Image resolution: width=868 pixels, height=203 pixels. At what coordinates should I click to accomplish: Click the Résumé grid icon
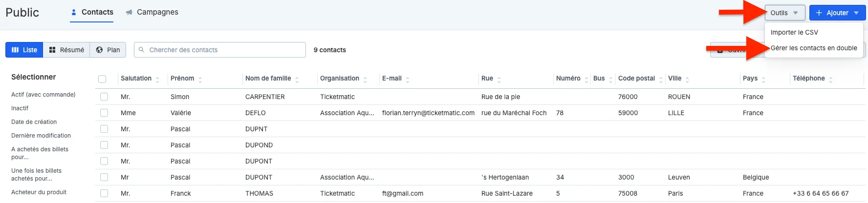pos(52,50)
